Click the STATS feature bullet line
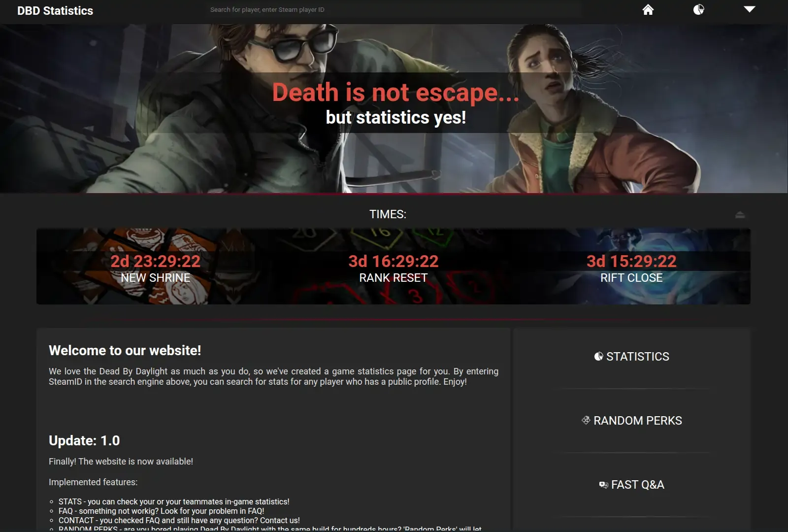The height and width of the screenshot is (532, 788). (174, 501)
